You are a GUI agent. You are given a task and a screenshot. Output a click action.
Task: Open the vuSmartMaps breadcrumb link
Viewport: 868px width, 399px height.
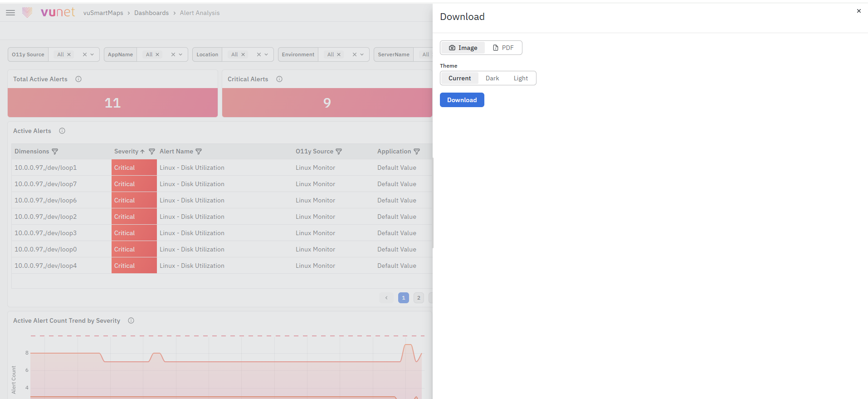click(x=103, y=13)
